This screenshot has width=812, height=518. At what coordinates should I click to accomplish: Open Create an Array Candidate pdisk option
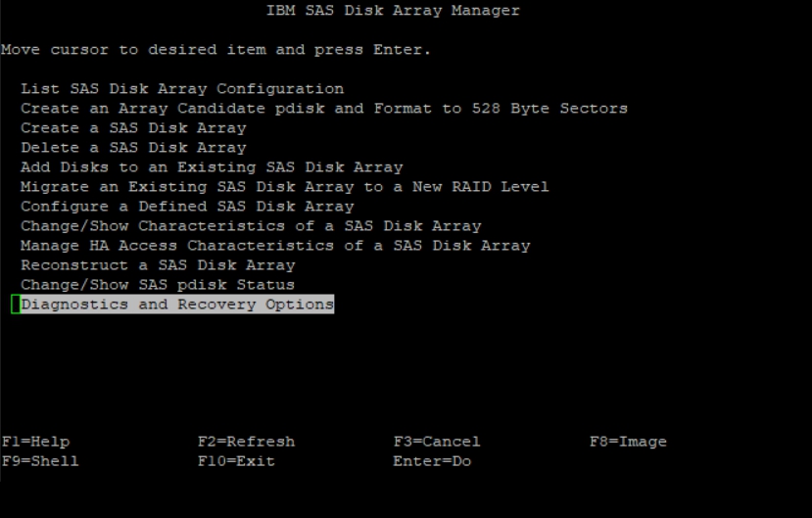[323, 109]
